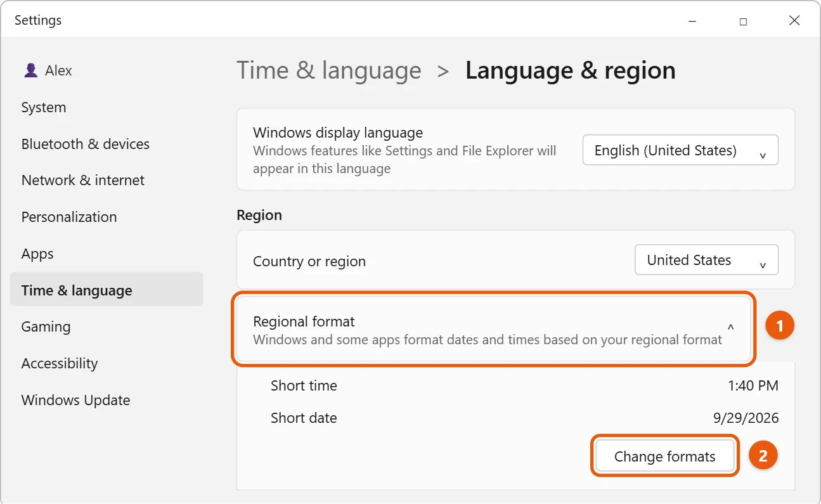Click the Language & region page title
821x504 pixels.
point(571,70)
